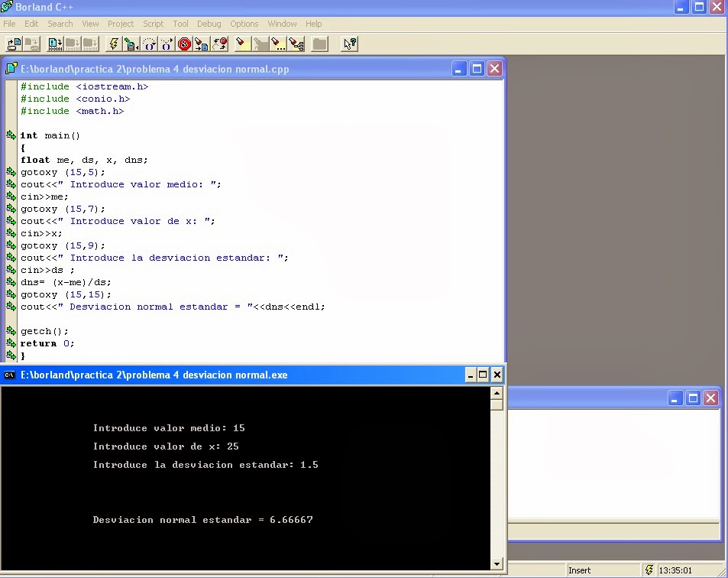
Task: Run the program using the lightning bolt icon
Action: coord(113,44)
